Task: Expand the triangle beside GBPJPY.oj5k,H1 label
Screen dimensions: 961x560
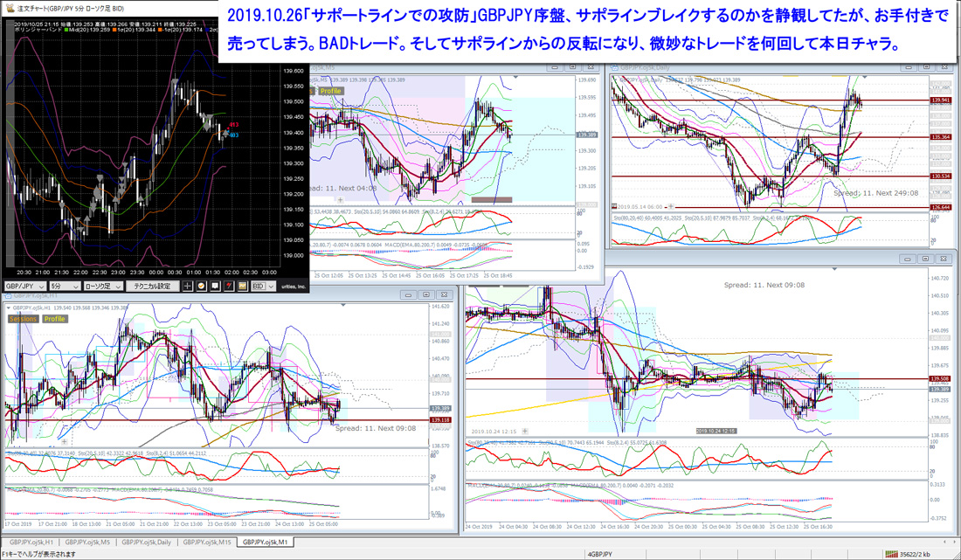Action: click(8, 308)
